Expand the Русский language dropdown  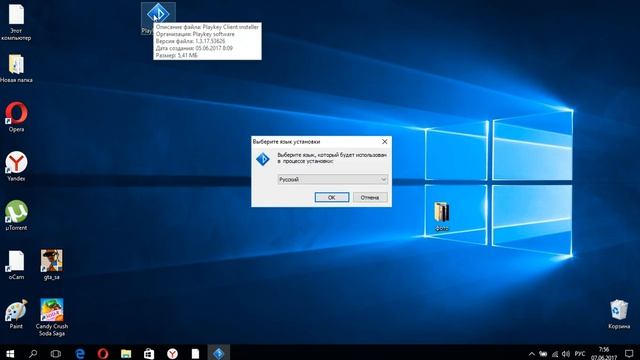click(332, 179)
